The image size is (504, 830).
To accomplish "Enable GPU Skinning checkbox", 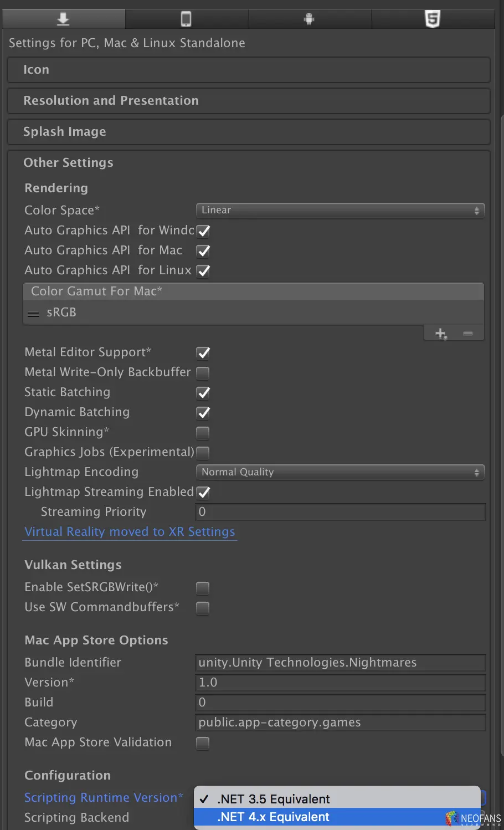I will click(x=203, y=433).
